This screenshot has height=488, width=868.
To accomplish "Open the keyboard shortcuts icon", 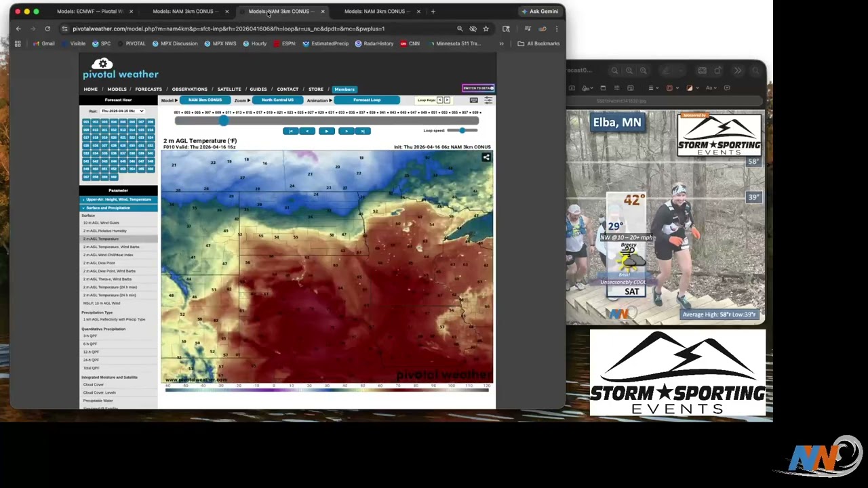I will point(474,100).
